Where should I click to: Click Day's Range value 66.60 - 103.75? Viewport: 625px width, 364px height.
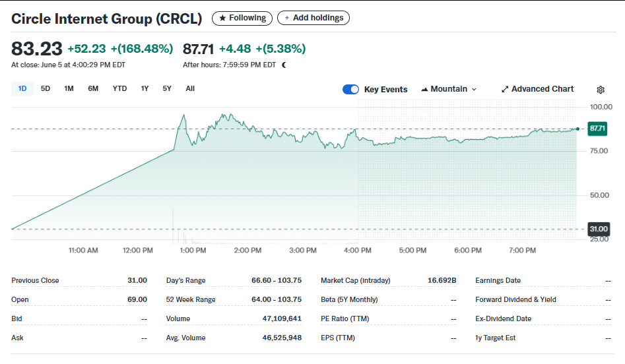[x=277, y=280]
